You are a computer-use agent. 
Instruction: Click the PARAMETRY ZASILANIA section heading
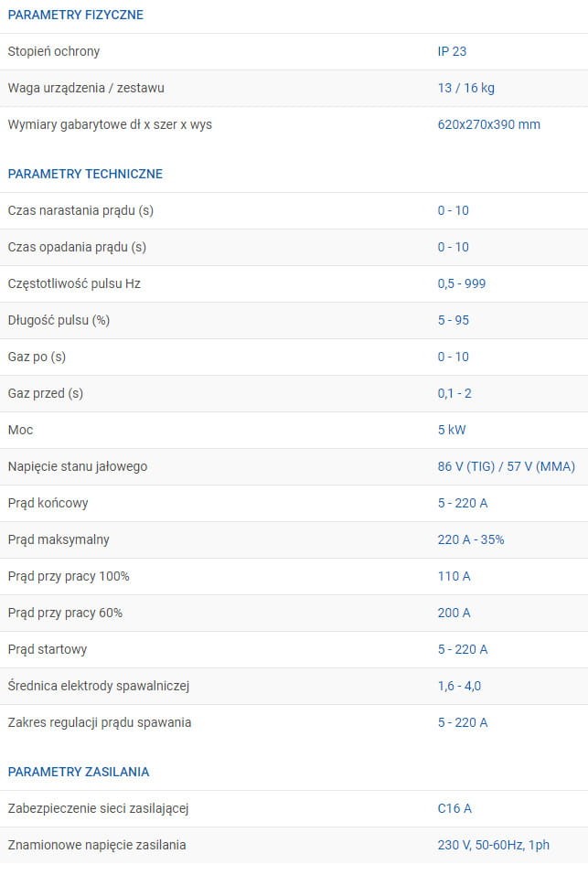tap(79, 772)
